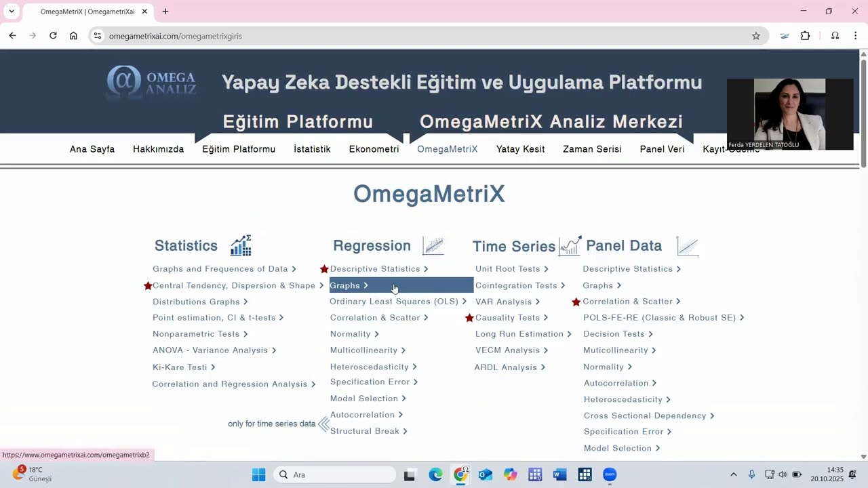
Task: Expand Correlation and Regression Analysis
Action: [x=234, y=384]
